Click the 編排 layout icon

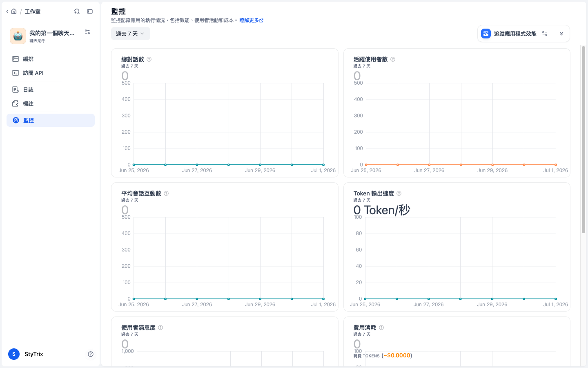click(16, 59)
